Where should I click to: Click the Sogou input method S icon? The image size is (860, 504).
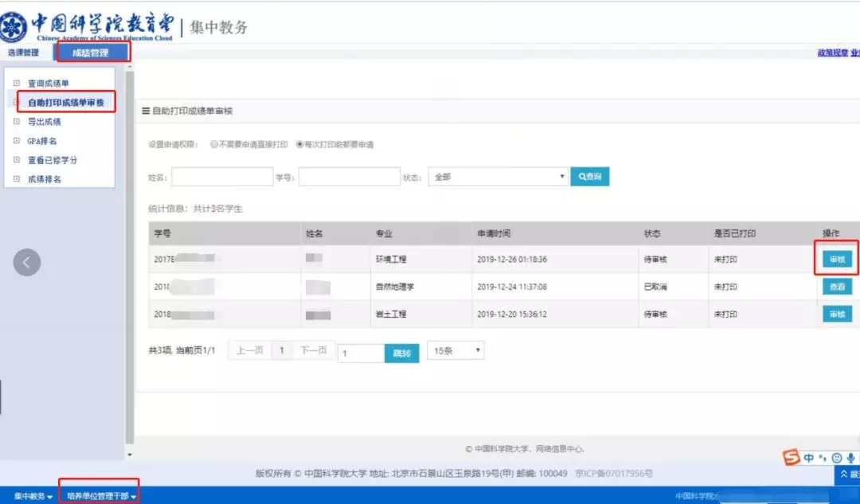[791, 458]
